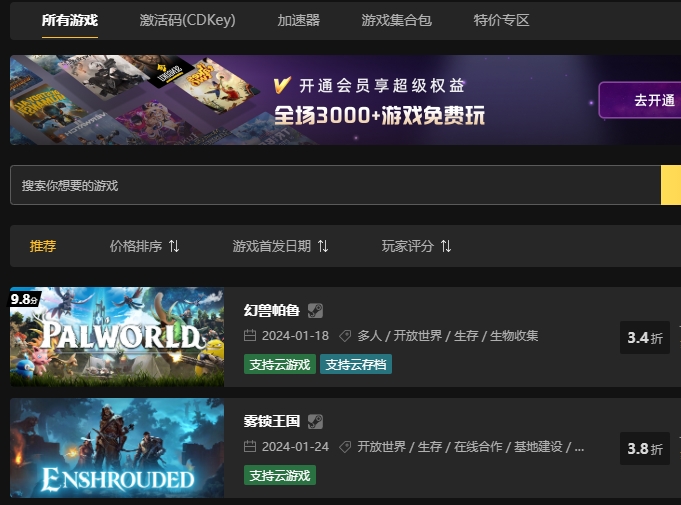Click the 支持云游戏 badge for 幻兽帕鲁
Screen dimensions: 681x505
280,364
